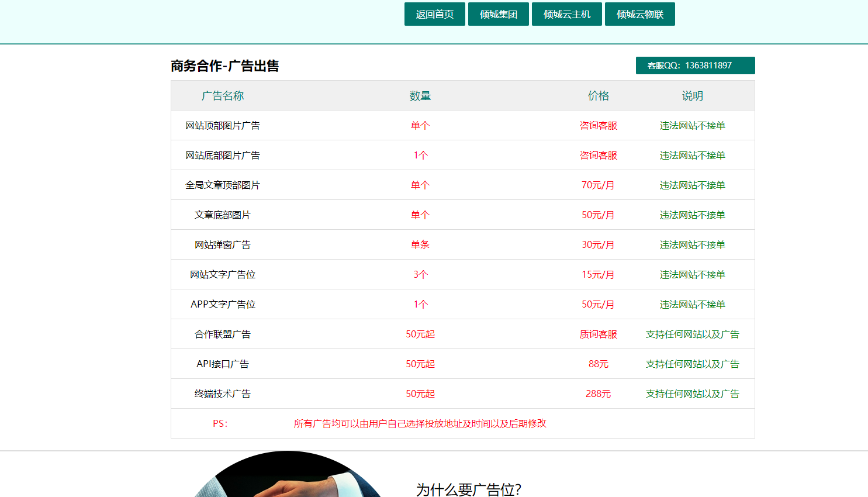Click 违法网站不接单 note for 网站顶部图片广告
The width and height of the screenshot is (868, 497).
click(x=693, y=126)
